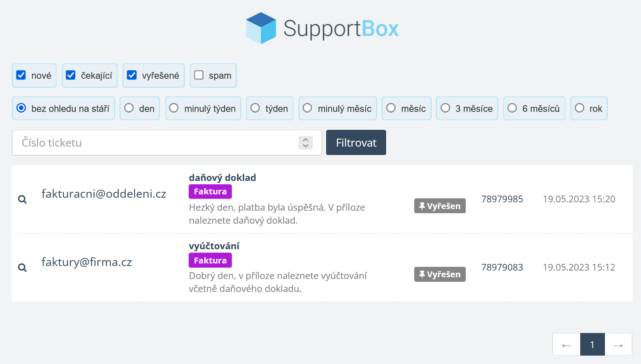The height and width of the screenshot is (364, 641).
Task: Uncheck the nové checkbox
Action: [x=21, y=75]
